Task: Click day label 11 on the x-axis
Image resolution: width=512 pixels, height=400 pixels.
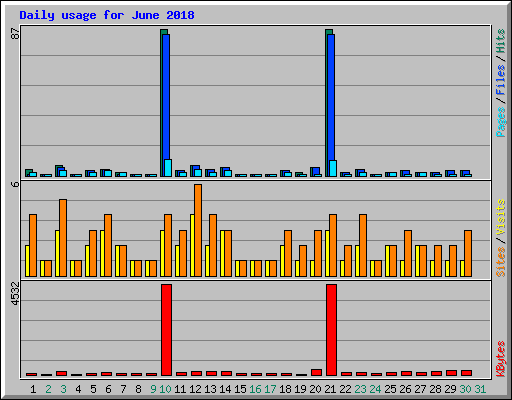Action: 180,389
